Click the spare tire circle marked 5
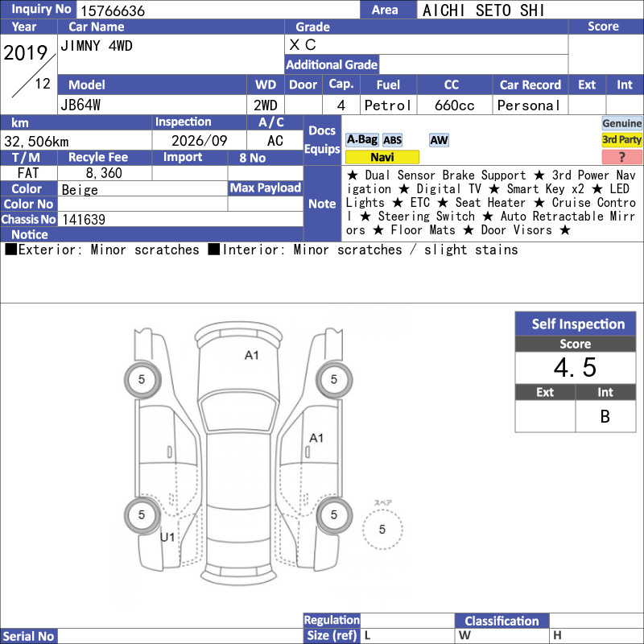The width and height of the screenshot is (644, 644). [x=382, y=529]
